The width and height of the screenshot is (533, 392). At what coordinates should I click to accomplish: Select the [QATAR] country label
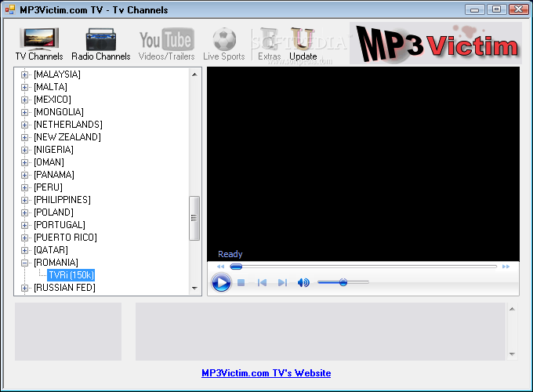click(51, 250)
